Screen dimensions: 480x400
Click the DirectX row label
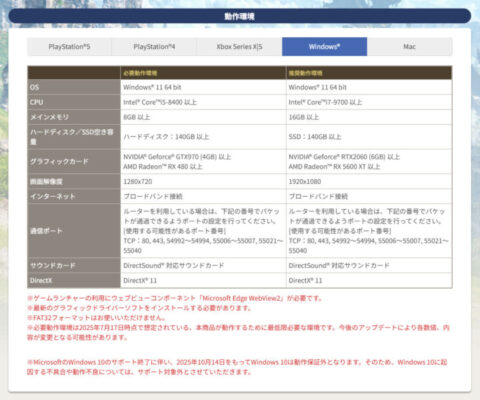(74, 280)
